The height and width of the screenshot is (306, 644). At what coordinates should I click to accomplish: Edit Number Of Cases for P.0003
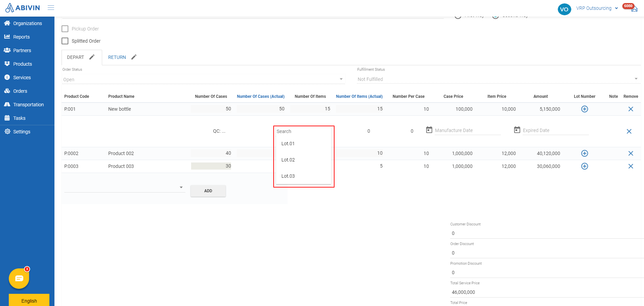211,166
